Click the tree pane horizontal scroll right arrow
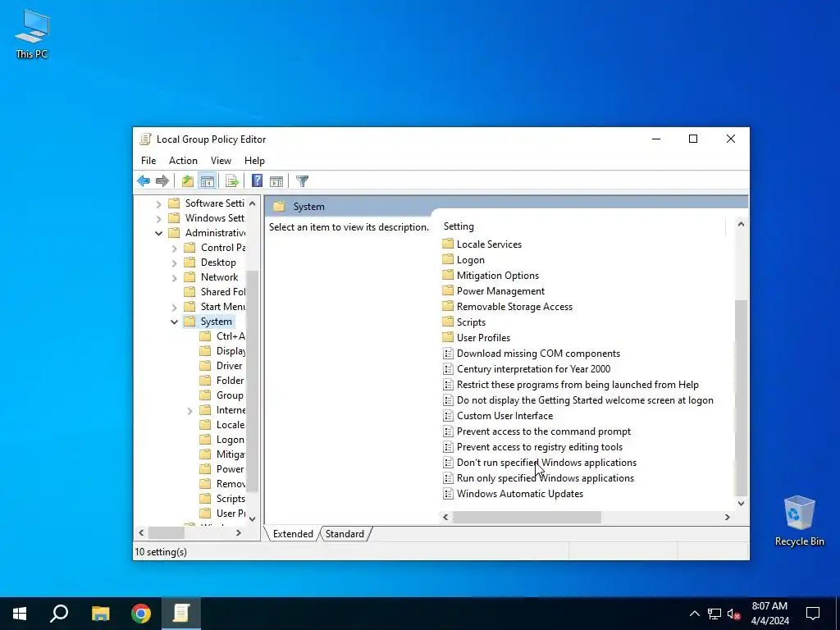The image size is (840, 630). 239,532
